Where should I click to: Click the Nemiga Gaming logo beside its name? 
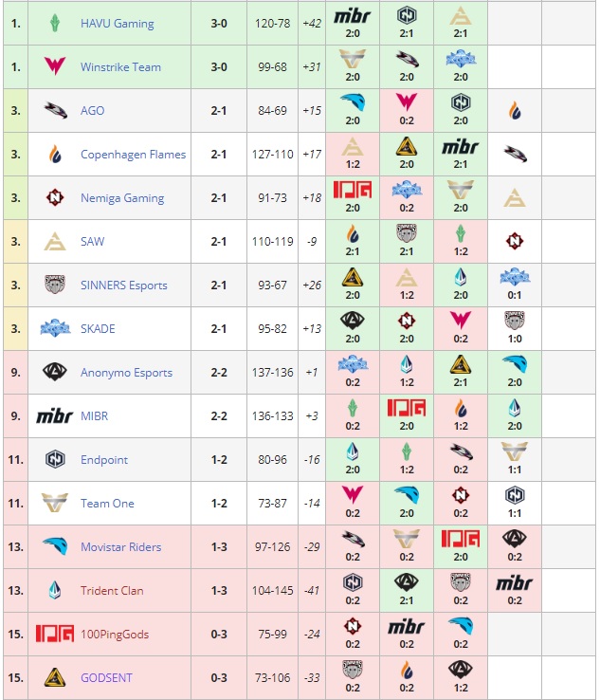pos(55,197)
